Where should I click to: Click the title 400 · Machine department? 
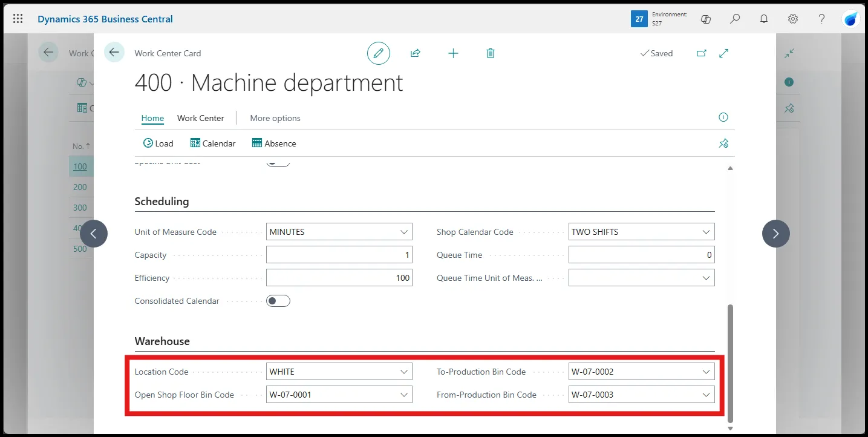tap(269, 83)
